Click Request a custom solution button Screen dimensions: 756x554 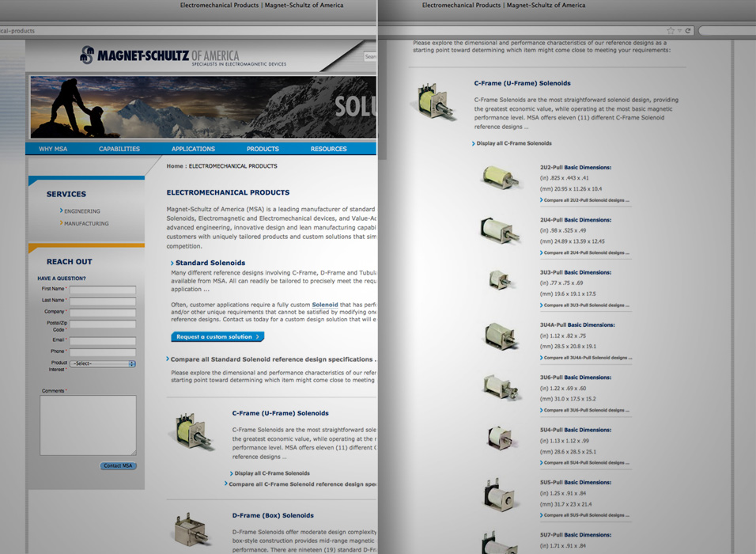(217, 336)
